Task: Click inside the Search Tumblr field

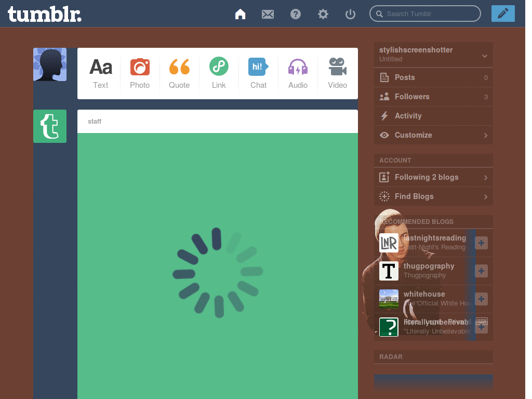Action: pos(425,14)
